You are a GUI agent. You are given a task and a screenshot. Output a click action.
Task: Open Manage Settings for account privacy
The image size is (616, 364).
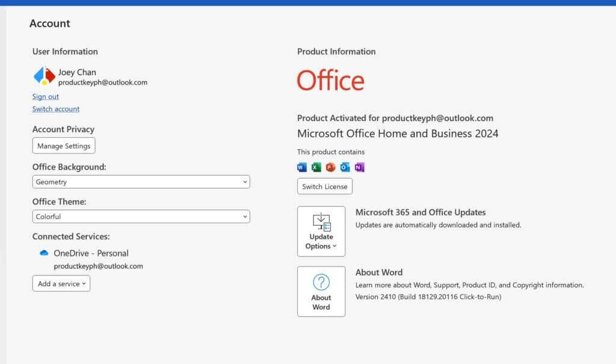tap(64, 146)
